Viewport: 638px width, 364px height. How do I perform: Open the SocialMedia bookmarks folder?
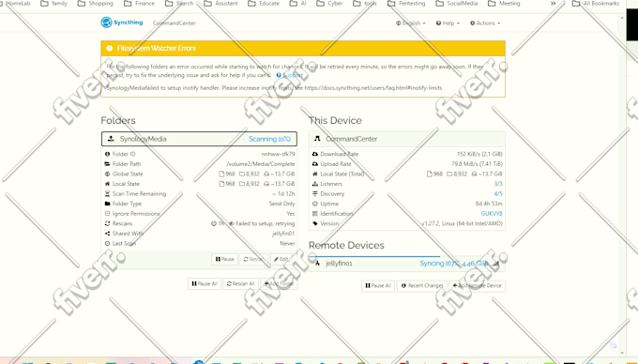[457, 4]
